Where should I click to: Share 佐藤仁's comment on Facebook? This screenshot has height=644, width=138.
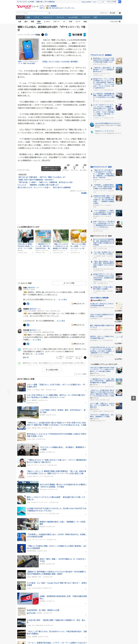pyautogui.click(x=28, y=304)
